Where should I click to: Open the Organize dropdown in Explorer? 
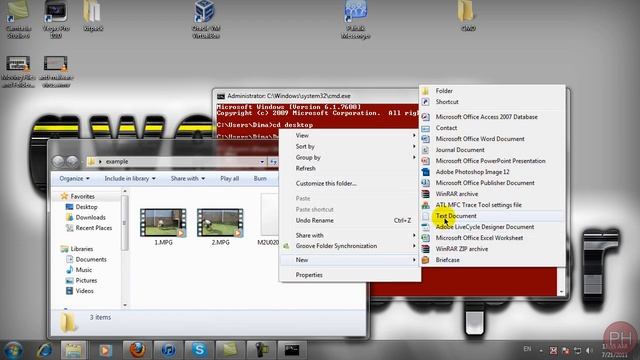tap(74, 179)
